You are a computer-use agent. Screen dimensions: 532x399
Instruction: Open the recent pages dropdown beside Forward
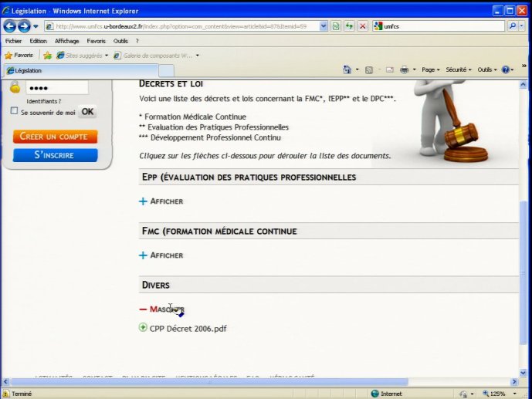(x=36, y=26)
